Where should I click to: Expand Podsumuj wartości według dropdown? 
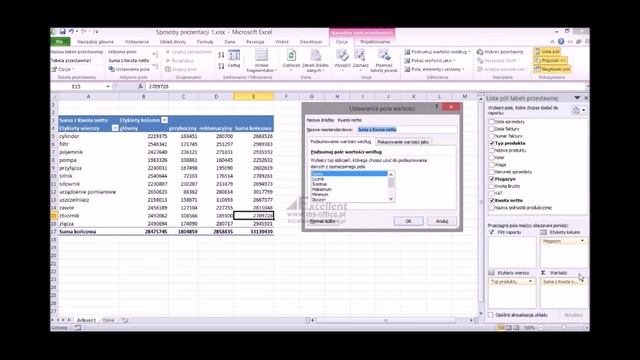[x=437, y=52]
